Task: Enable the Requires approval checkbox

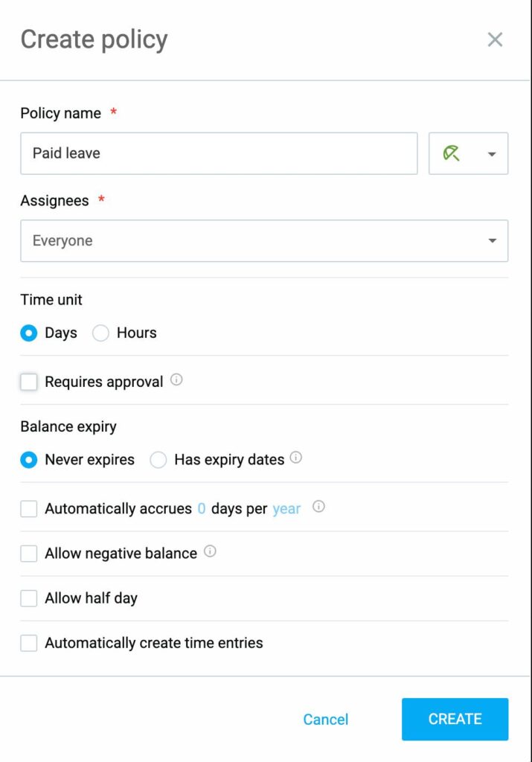Action: click(29, 382)
